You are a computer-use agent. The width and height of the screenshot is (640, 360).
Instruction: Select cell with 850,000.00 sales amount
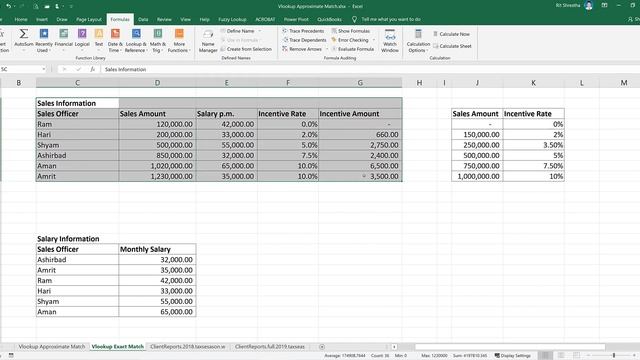[157, 156]
